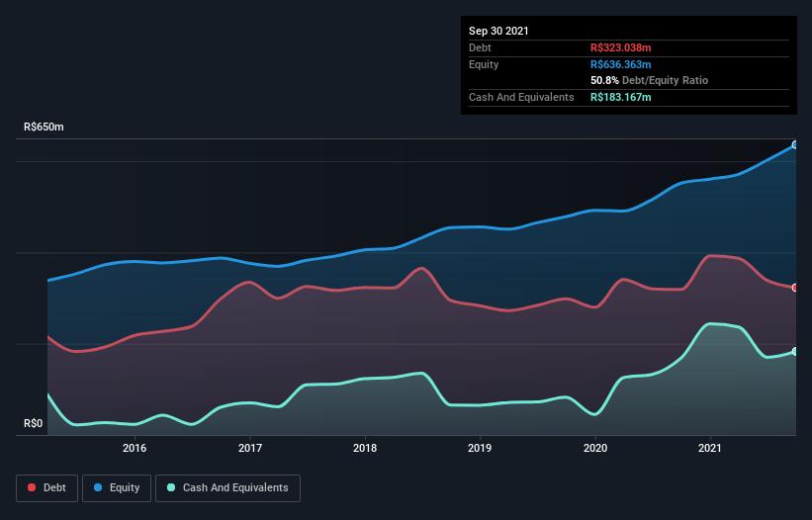
Task: Toggle the Equity series legend button
Action: 117,488
